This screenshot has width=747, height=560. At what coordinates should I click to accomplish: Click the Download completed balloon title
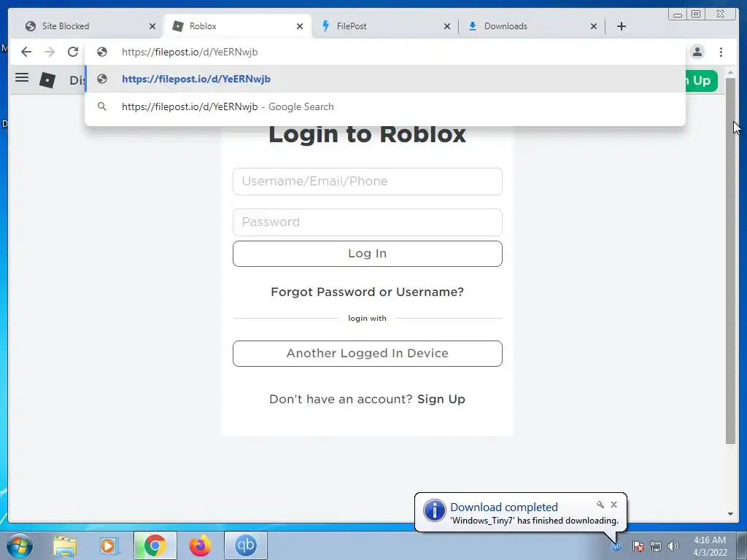[504, 507]
